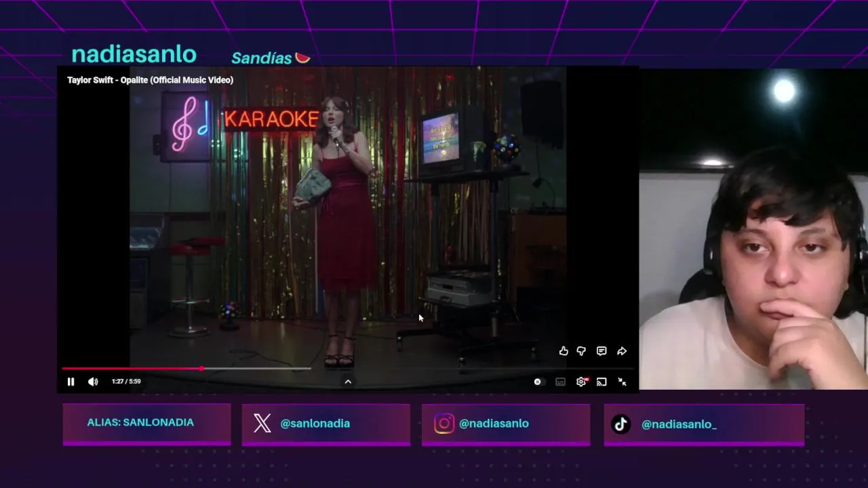Share the video using arrow icon
Viewport: 868px width, 488px height.
pyautogui.click(x=622, y=351)
